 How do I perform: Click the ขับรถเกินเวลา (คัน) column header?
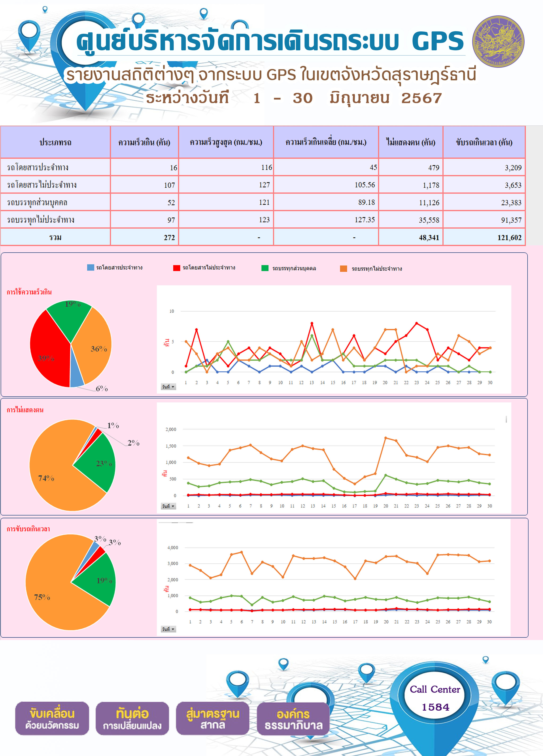(x=484, y=142)
